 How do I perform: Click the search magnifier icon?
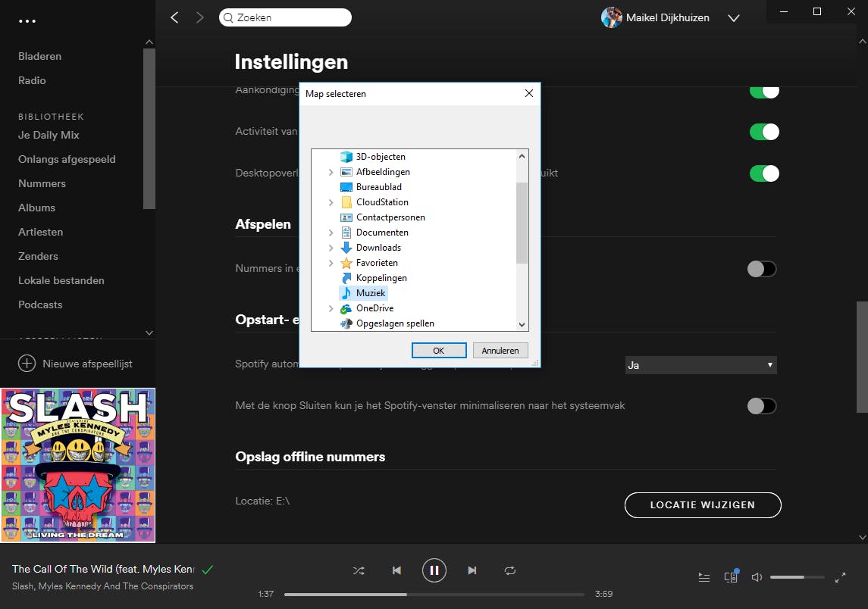(228, 17)
